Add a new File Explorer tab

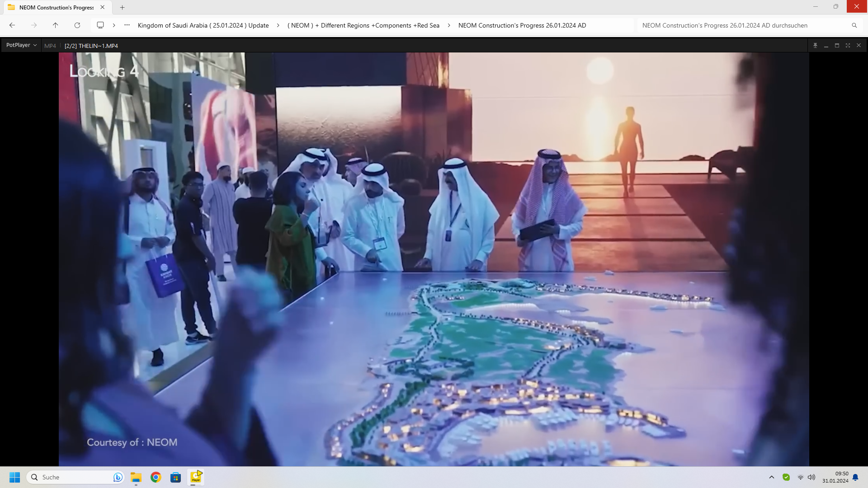tap(122, 7)
